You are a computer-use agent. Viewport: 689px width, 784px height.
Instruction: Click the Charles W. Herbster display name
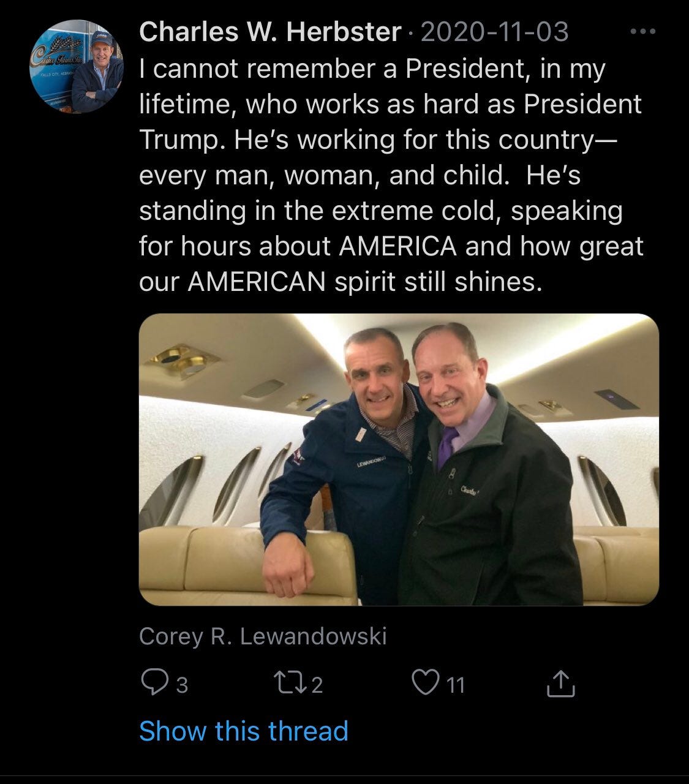(270, 32)
